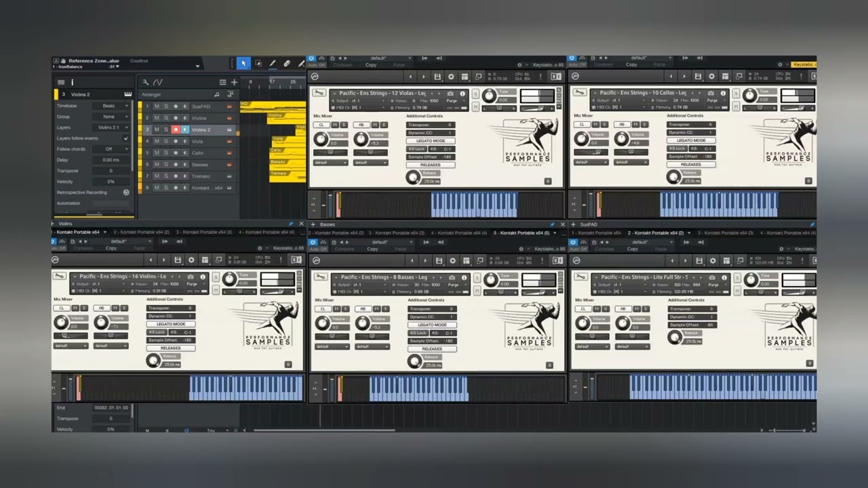
Task: Click info icon on 16 Violins instrument
Action: tap(202, 277)
